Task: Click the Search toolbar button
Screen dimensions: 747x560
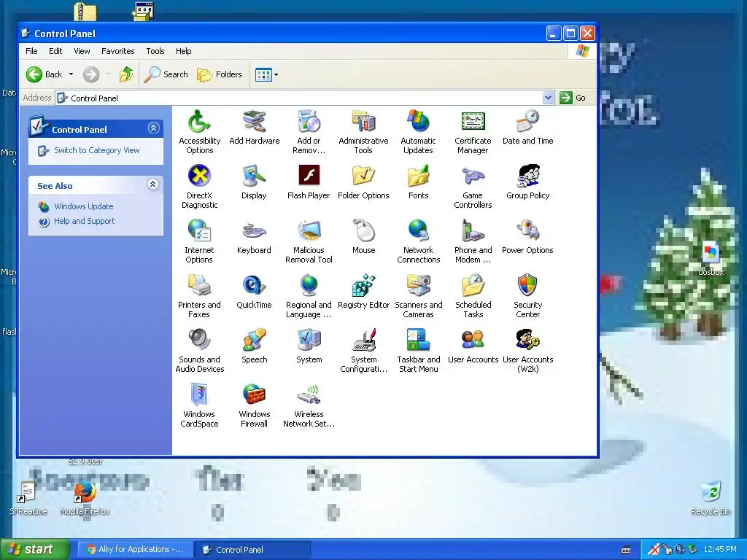Action: point(166,74)
